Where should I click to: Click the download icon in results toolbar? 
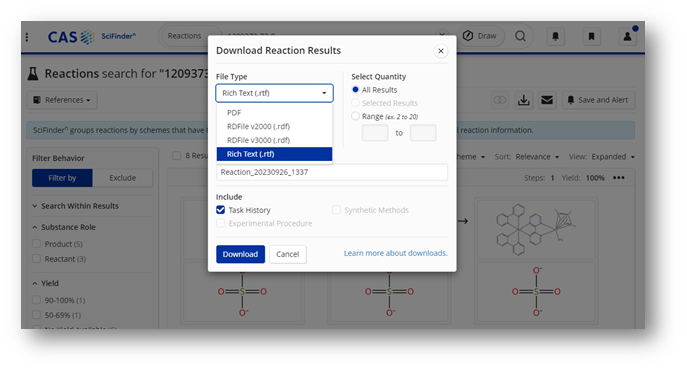(523, 100)
